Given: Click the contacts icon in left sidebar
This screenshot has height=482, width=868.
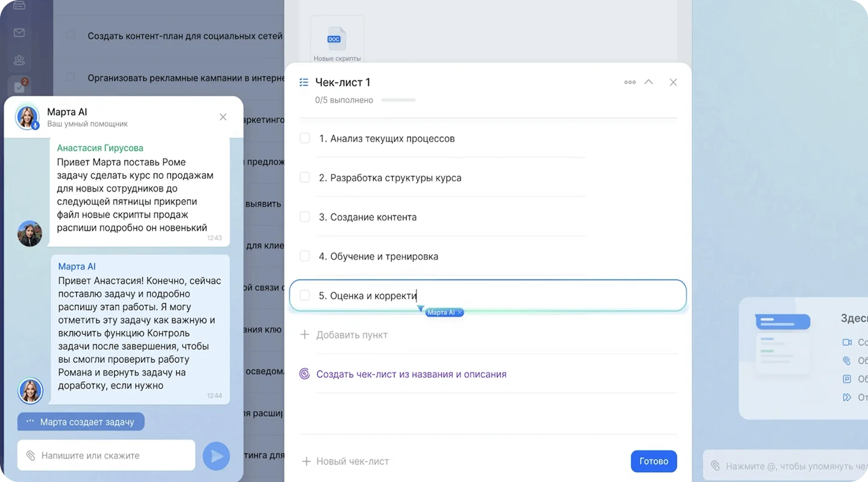Looking at the screenshot, I should pyautogui.click(x=19, y=60).
